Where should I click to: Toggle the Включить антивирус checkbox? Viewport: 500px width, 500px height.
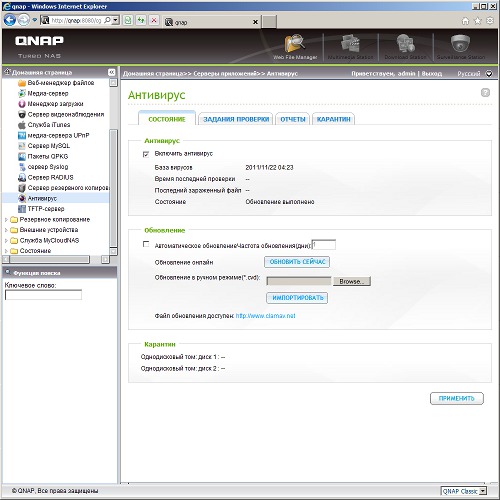click(146, 154)
